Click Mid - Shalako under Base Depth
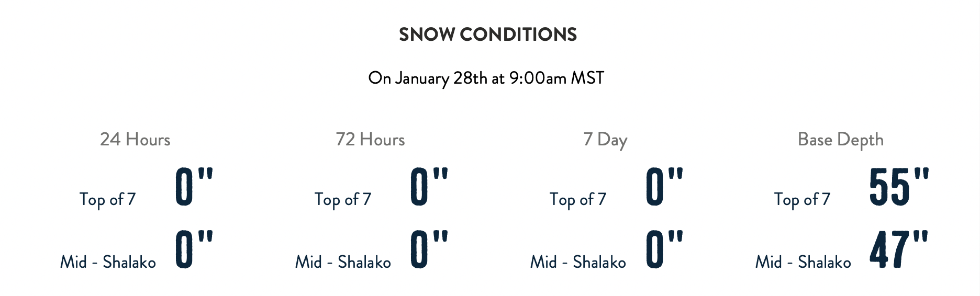This screenshot has width=980, height=296. [803, 261]
